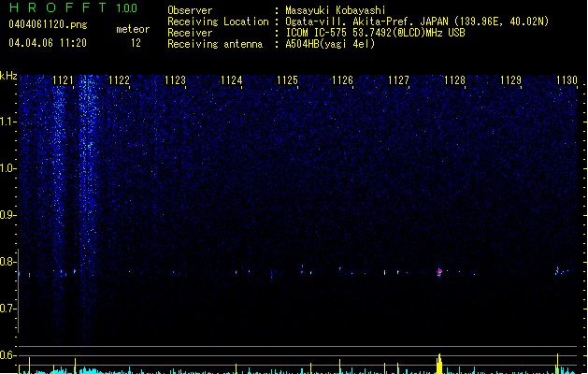The image size is (588, 374).
Task: Click the date stamp 04.04.06 11:20
Action: (48, 43)
